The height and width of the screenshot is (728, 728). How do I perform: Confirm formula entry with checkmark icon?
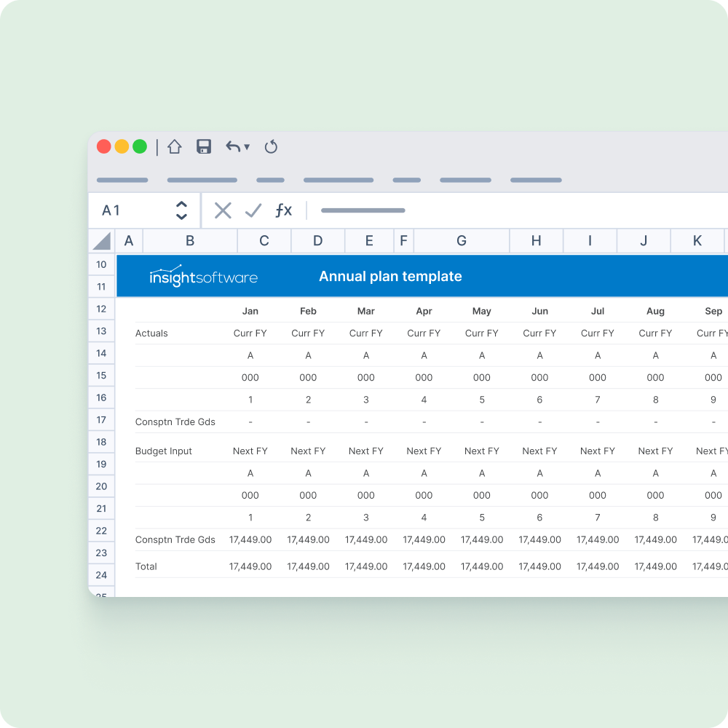[253, 211]
